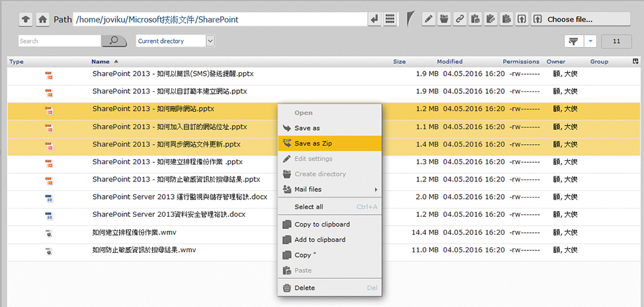Expand the Mail files submenu arrow
The image size is (644, 307).
(375, 190)
